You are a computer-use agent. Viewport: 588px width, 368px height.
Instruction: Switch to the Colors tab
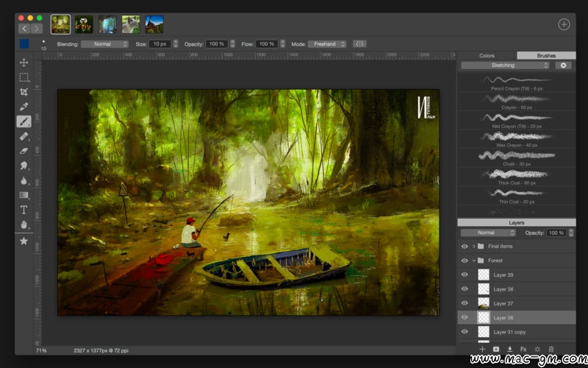pos(487,56)
